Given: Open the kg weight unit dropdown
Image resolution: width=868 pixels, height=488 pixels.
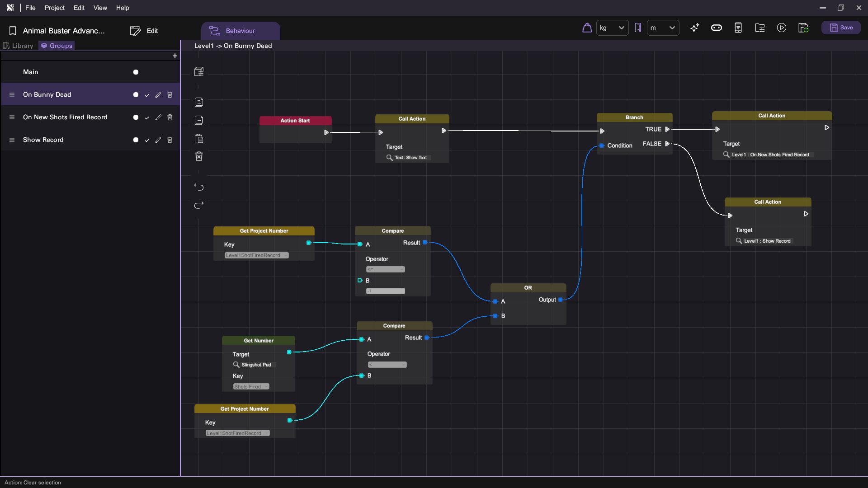Looking at the screenshot, I should click(612, 28).
